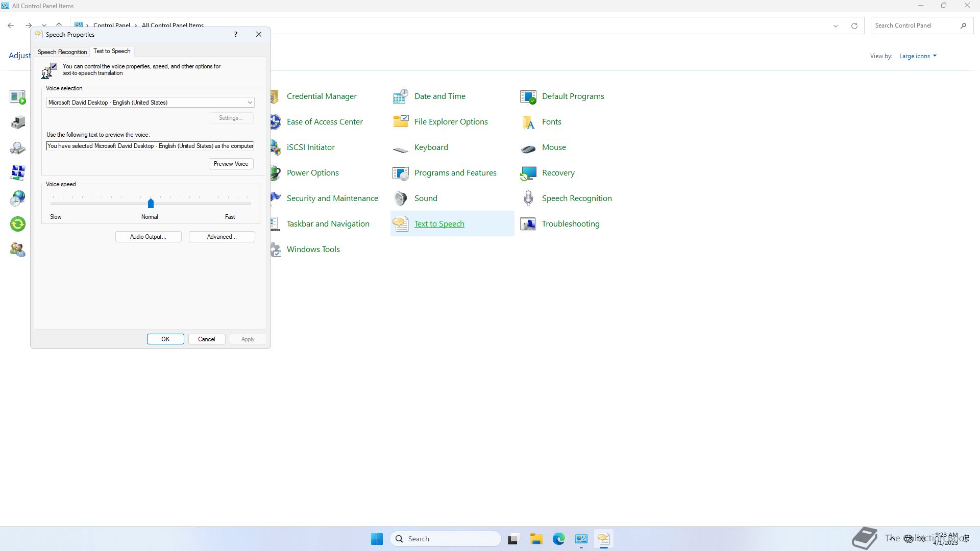
Task: Expand the View by Large icons dropdown
Action: 918,56
